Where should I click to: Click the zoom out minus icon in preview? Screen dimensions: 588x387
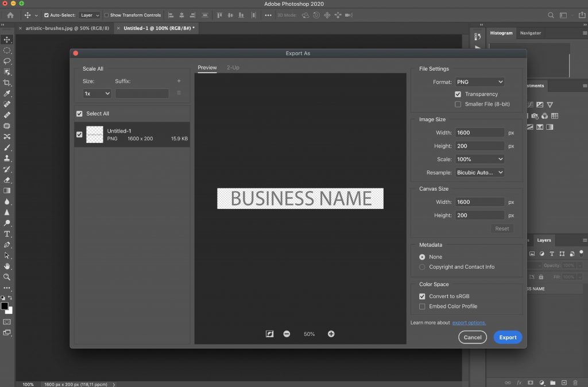click(x=287, y=334)
